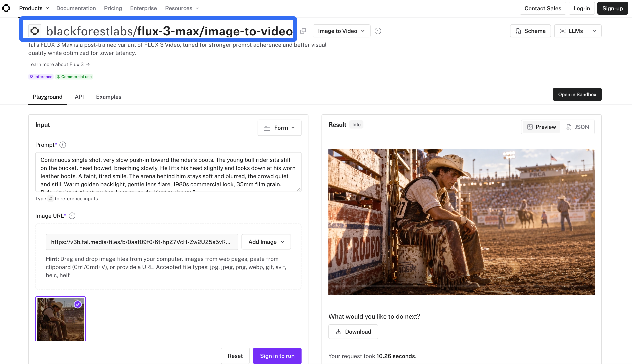Switch to the API tab
The height and width of the screenshot is (364, 632).
(79, 97)
